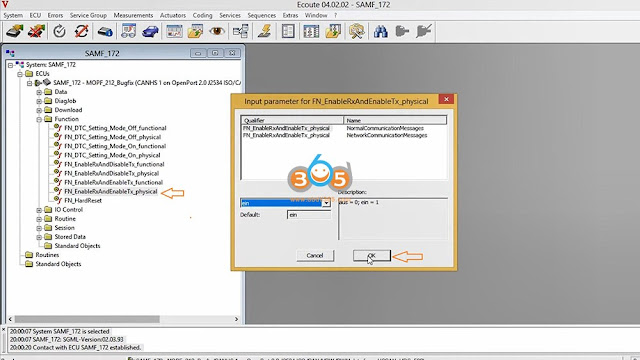Select the NetworkCommunicationMessages parameter row

(x=344, y=135)
